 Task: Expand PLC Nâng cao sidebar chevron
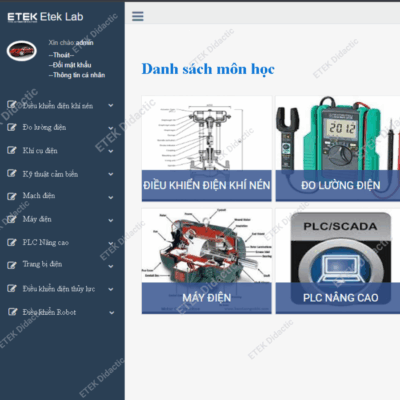pyautogui.click(x=111, y=243)
